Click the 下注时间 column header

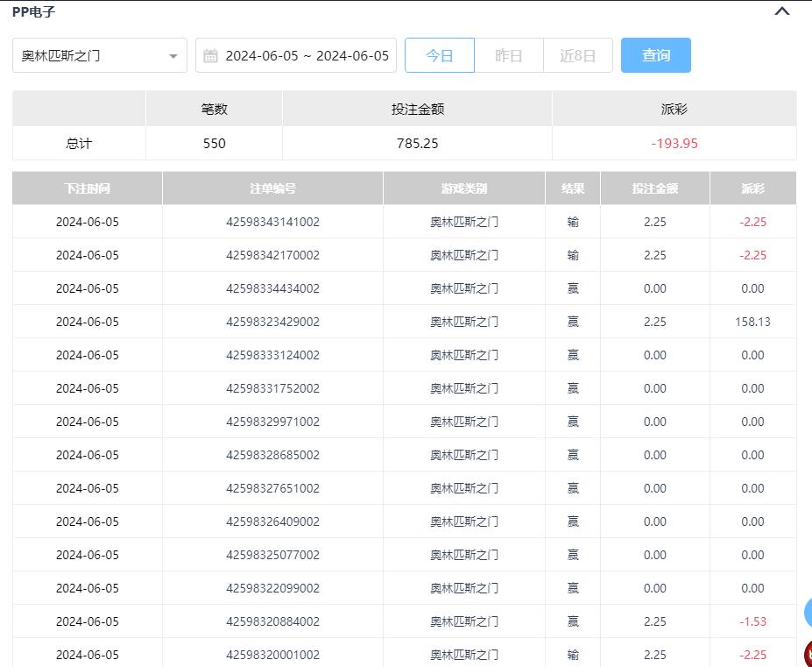click(88, 188)
